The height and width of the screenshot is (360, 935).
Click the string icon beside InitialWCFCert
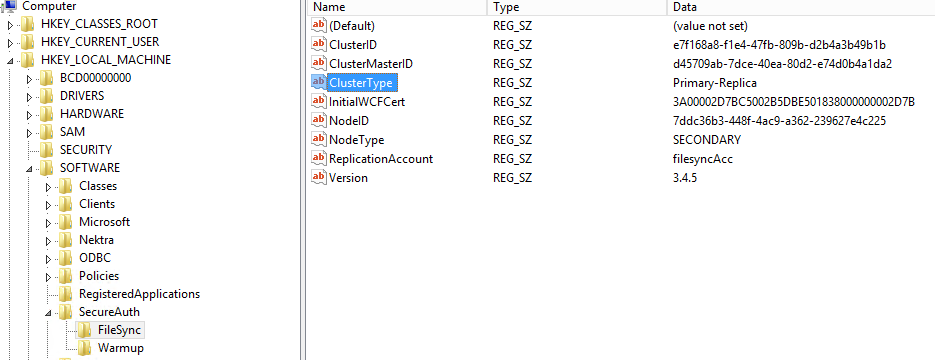tap(319, 102)
